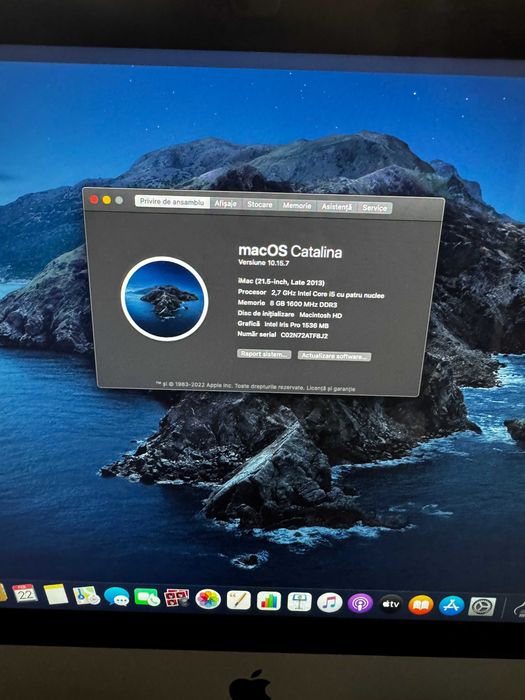Click the Versiune 10.15.7 text
This screenshot has height=700, width=525.
click(263, 263)
